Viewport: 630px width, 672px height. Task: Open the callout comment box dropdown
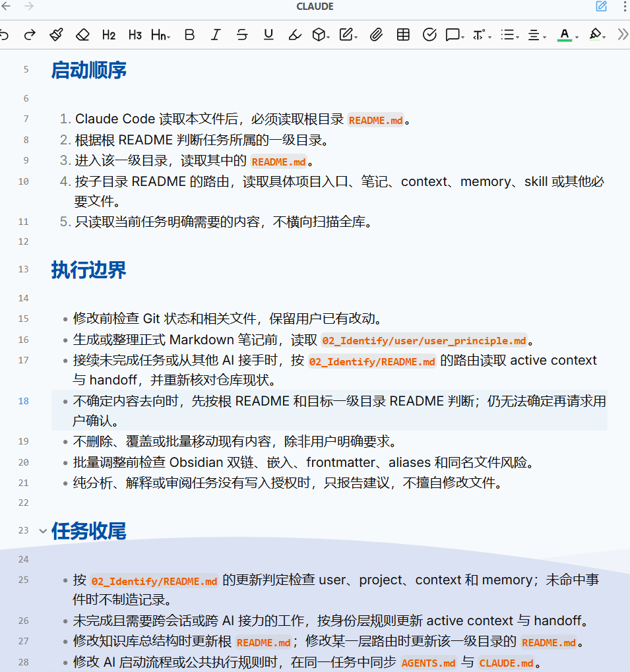coord(455,35)
